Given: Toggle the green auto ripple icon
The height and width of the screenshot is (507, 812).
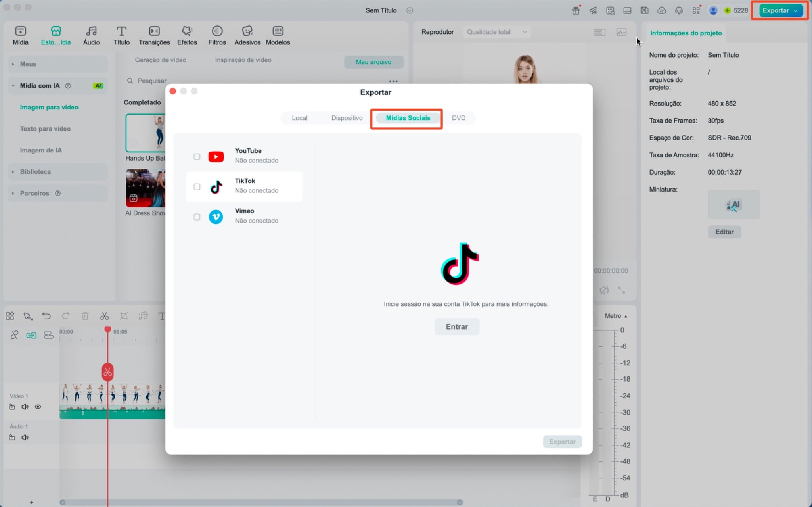Looking at the screenshot, I should pyautogui.click(x=31, y=335).
